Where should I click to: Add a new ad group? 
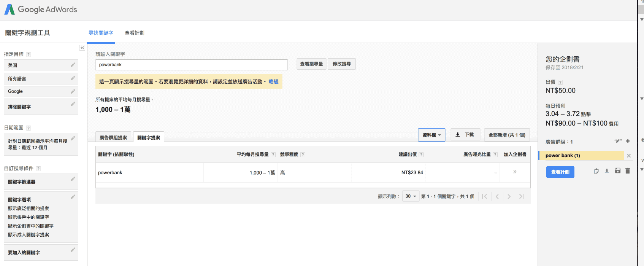tap(628, 141)
